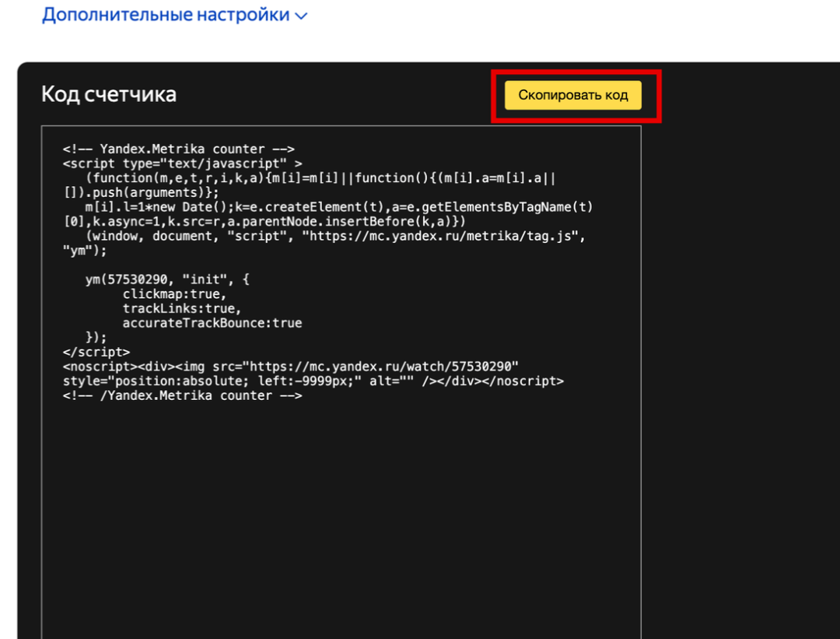The width and height of the screenshot is (840, 639).
Task: Click the "<!-- /Yandex.Metrika counter -->" closing comment
Action: pyautogui.click(x=182, y=395)
